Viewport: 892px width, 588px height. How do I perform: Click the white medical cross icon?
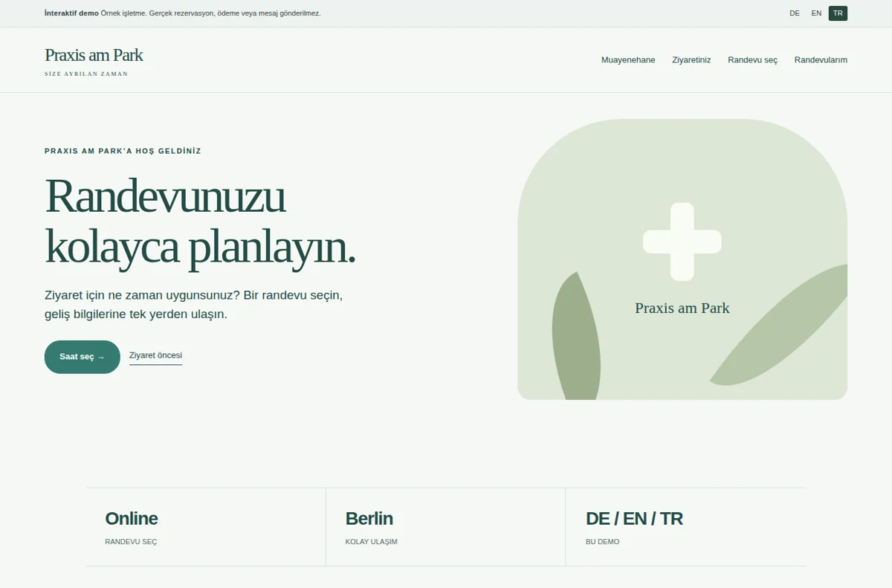682,242
